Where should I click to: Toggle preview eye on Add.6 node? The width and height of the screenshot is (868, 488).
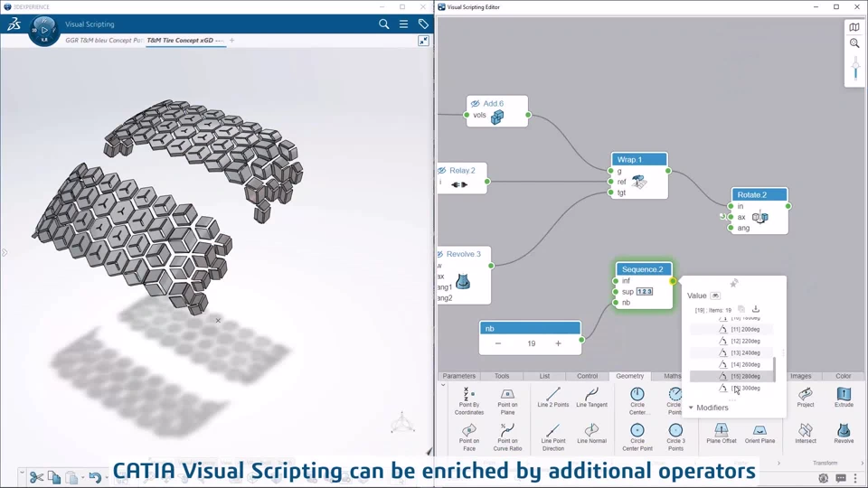point(475,103)
